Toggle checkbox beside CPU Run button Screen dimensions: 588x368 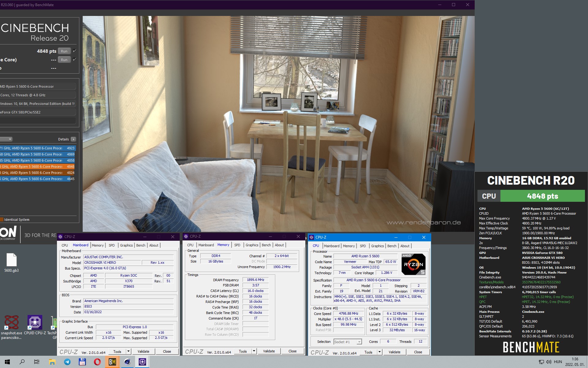point(74,51)
